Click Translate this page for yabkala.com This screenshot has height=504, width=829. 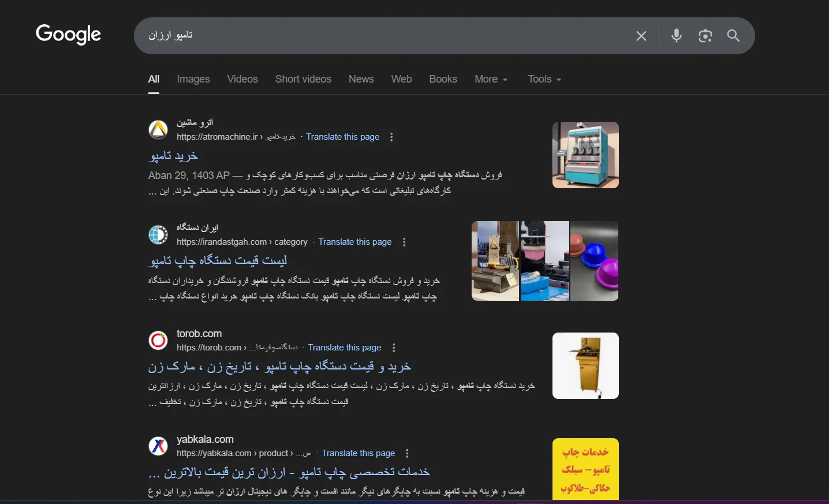(358, 453)
